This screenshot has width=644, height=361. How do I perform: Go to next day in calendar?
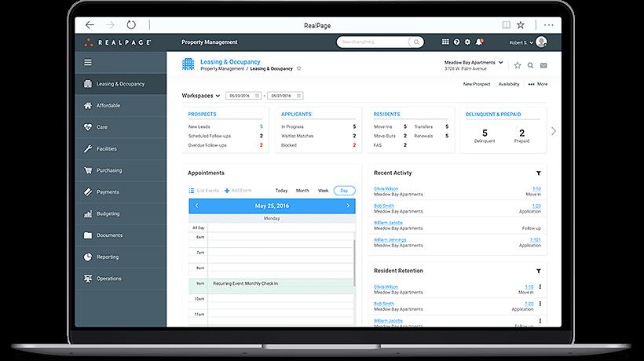point(348,206)
